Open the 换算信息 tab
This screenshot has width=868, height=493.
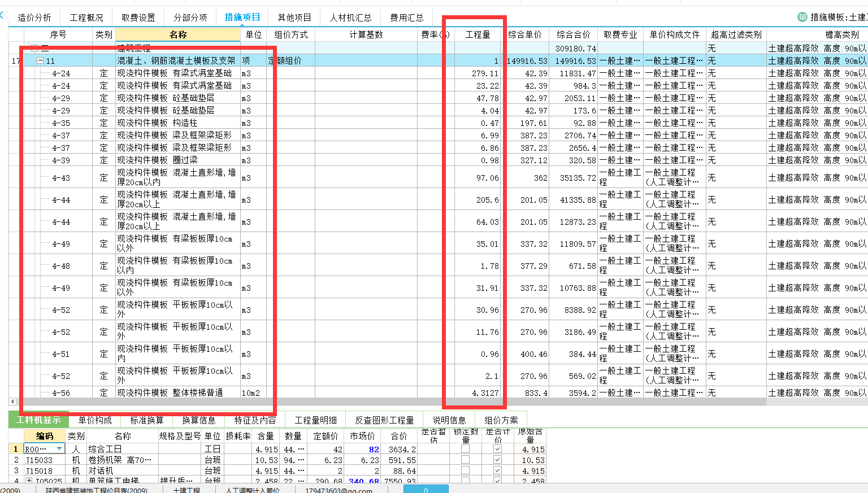click(x=199, y=420)
